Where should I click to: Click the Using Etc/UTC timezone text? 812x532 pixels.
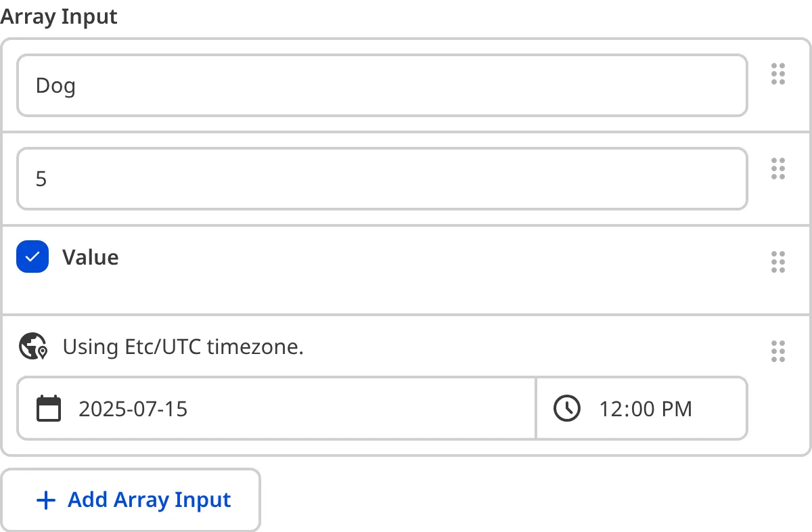[183, 347]
